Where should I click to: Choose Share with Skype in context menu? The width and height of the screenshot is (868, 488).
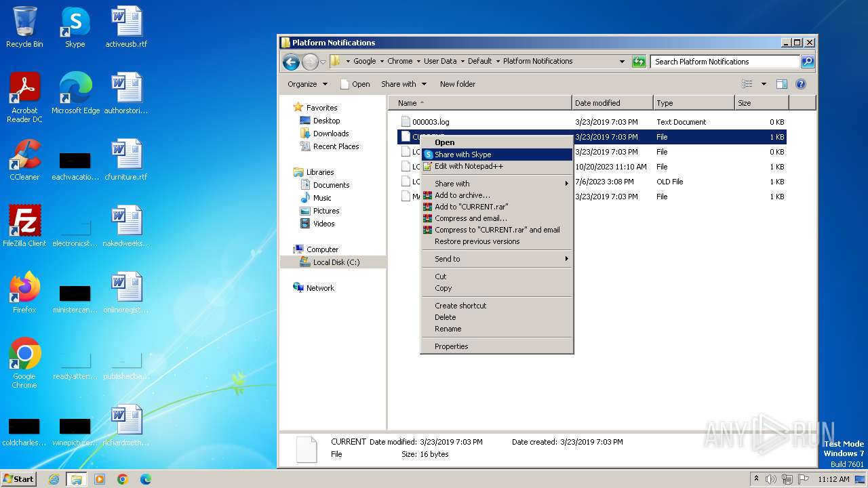pyautogui.click(x=496, y=155)
